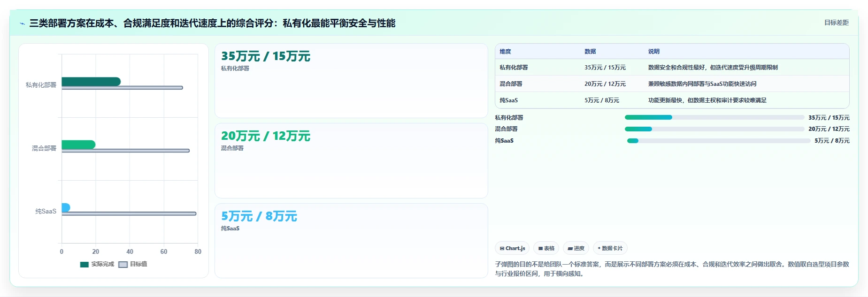This screenshot has width=868, height=297.
Task: Click the grey target bar for 混合部署
Action: point(125,151)
